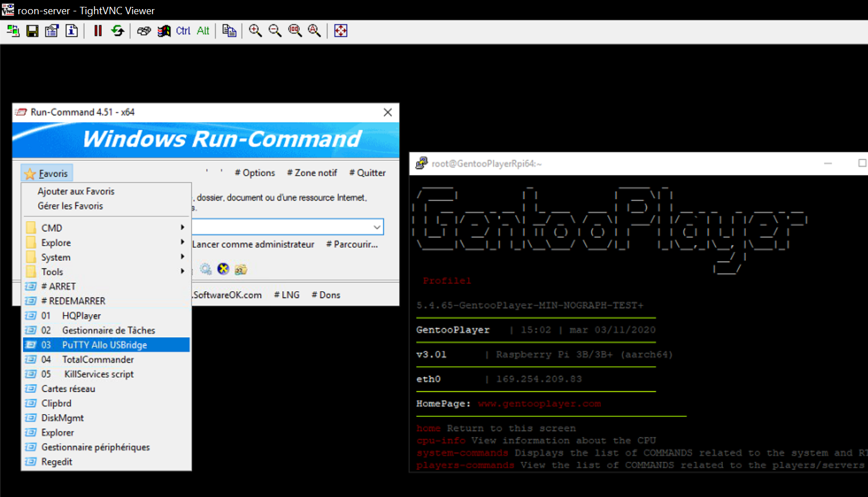
Task: Toggle the Alt key button in toolbar
Action: coord(203,31)
